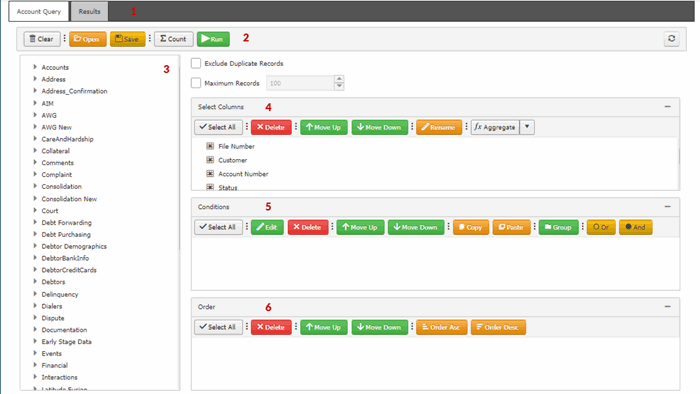
Task: Expand the Address tree node
Action: coord(35,79)
